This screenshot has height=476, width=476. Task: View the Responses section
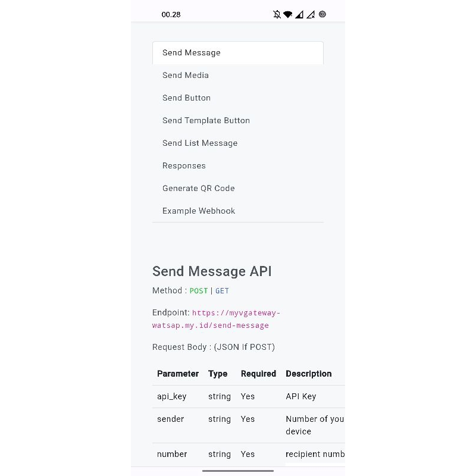(x=184, y=165)
